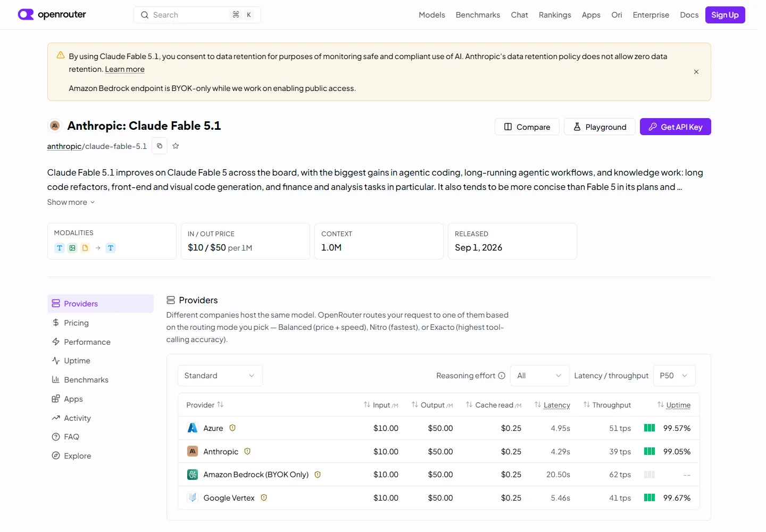Screen dimensions: 766x532
Task: Sort providers by Latency column
Action: pyautogui.click(x=552, y=405)
